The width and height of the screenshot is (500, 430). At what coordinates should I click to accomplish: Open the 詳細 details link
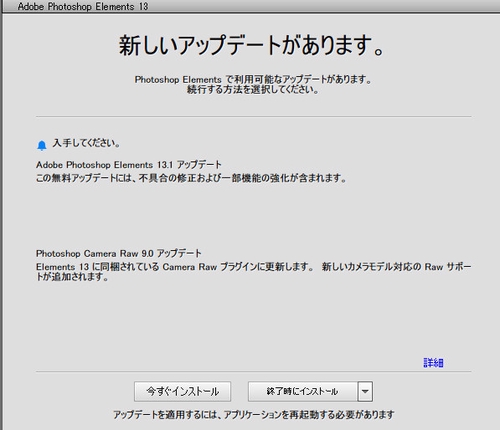coord(433,363)
